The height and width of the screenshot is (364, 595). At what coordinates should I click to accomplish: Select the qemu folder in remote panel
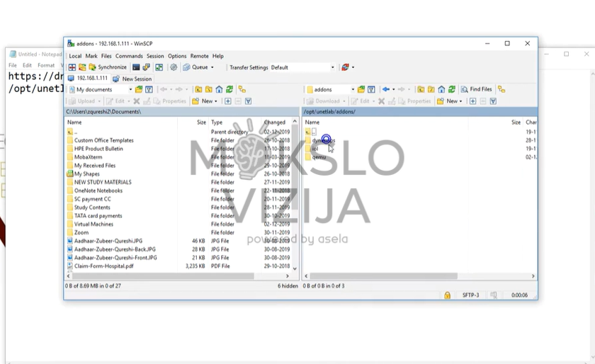[x=319, y=157]
